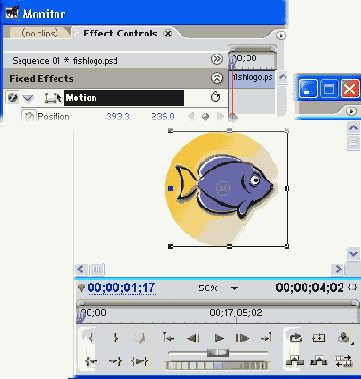The width and height of the screenshot is (361, 379).
Task: Click the fish anchor point crosshair
Action: (x=223, y=189)
